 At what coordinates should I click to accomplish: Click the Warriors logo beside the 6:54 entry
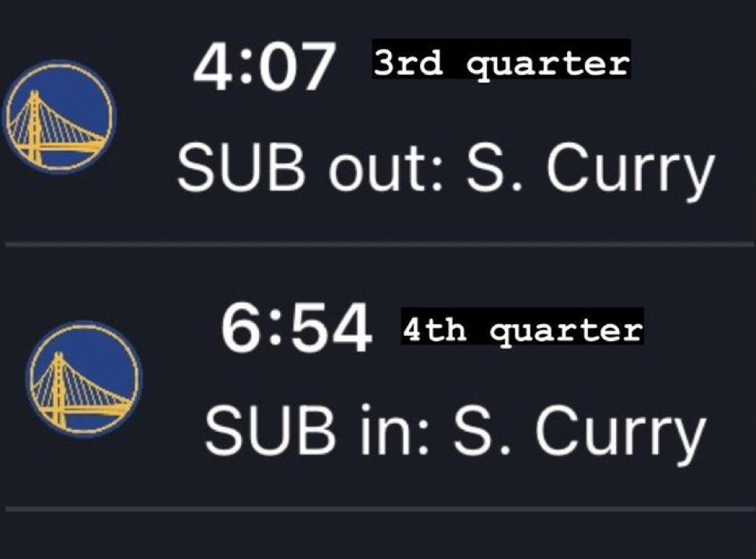[86, 379]
